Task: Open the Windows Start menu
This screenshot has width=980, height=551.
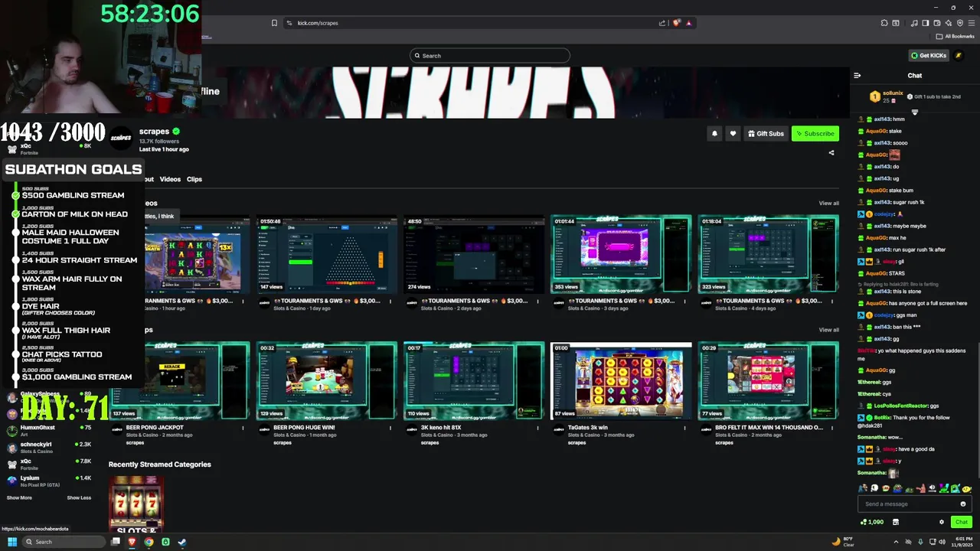Action: pos(12,542)
